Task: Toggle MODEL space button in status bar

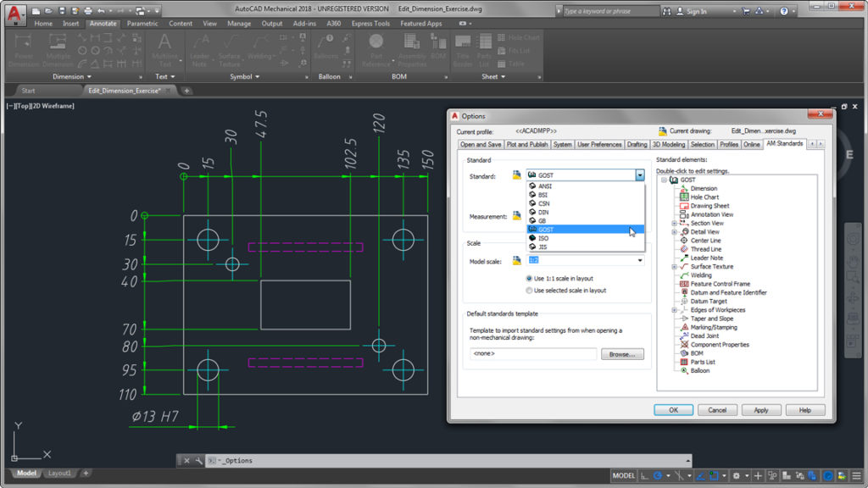Action: 623,476
